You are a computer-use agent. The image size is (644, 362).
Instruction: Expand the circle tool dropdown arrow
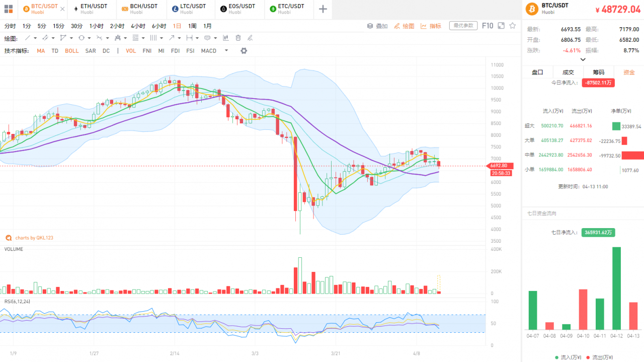90,38
